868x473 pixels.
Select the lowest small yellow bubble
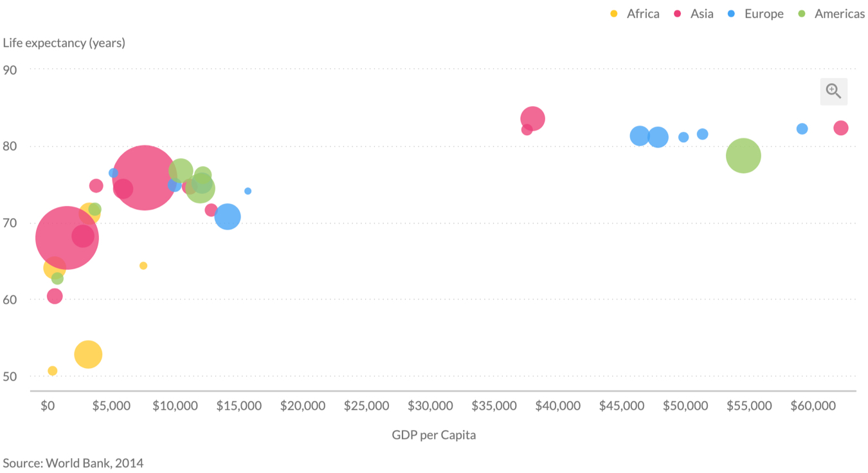[53, 371]
